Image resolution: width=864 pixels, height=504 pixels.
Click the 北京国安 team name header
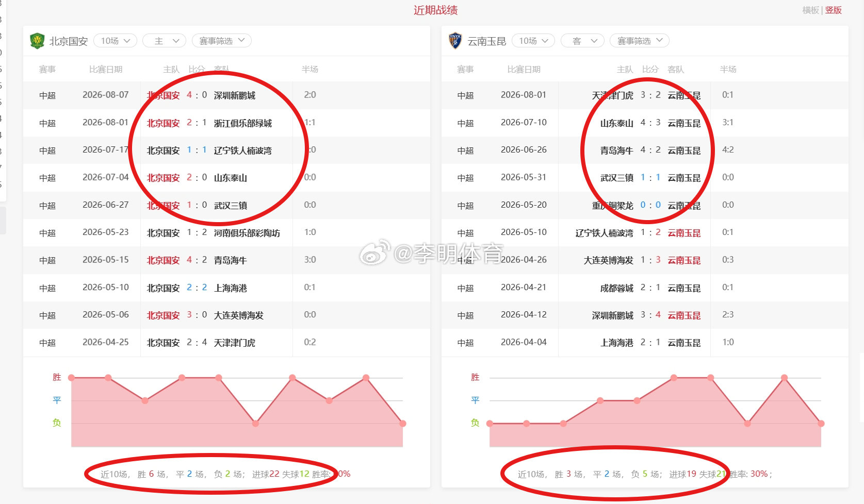pyautogui.click(x=69, y=41)
